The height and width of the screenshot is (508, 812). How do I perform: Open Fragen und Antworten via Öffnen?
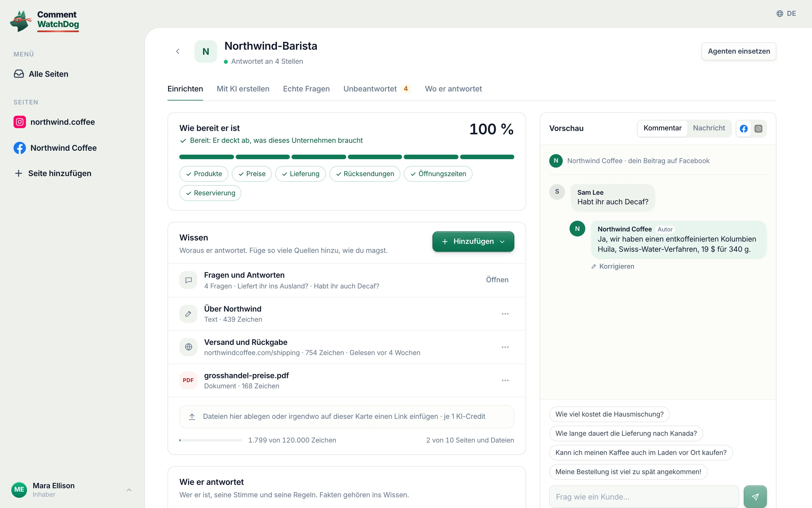pos(497,280)
